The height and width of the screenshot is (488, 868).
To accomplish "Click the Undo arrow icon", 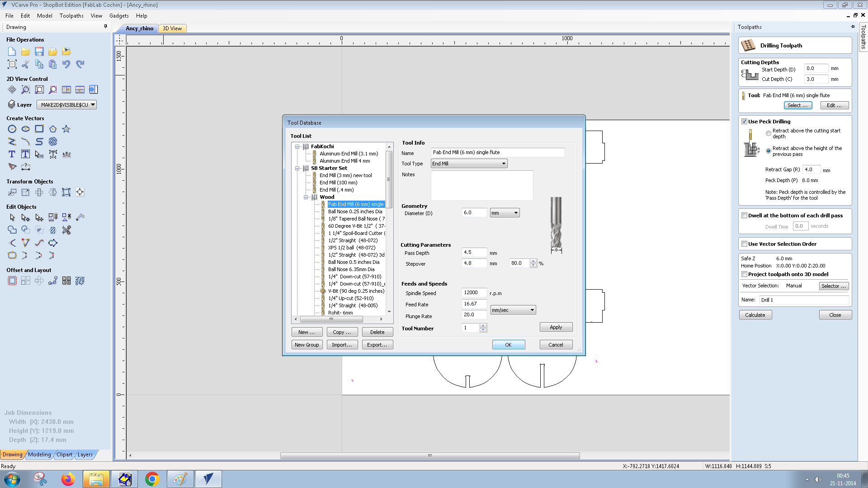I will (x=66, y=64).
